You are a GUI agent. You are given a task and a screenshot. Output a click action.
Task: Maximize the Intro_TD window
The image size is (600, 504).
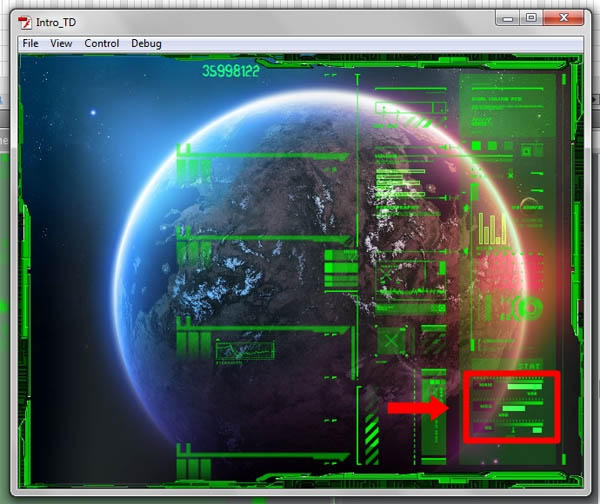coord(531,18)
